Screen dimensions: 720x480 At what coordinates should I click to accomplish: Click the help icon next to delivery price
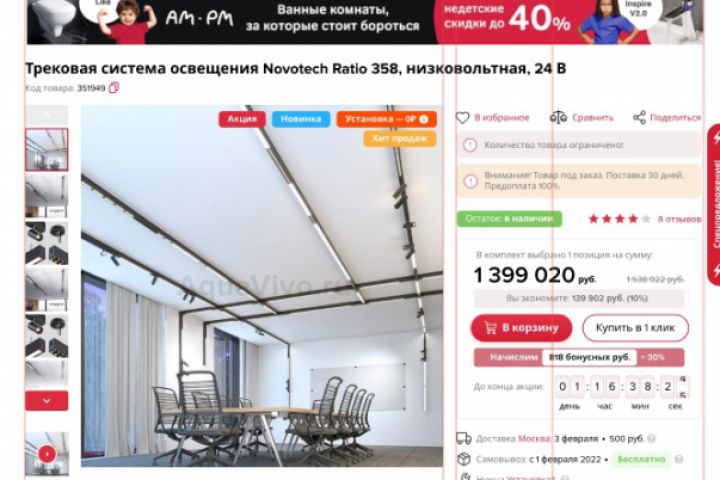point(651,439)
